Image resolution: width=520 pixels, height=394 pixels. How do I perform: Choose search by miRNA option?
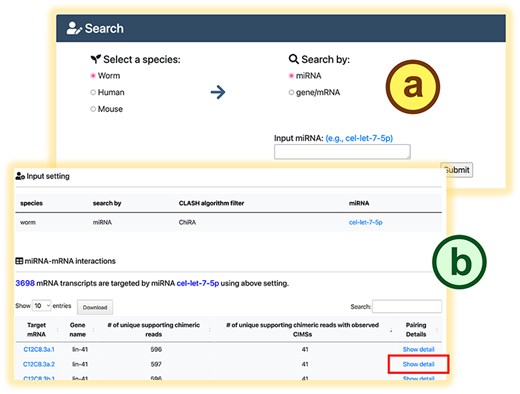tap(291, 76)
